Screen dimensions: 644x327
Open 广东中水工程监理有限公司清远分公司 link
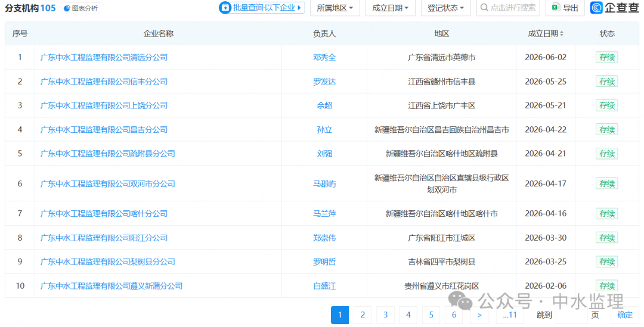[104, 57]
